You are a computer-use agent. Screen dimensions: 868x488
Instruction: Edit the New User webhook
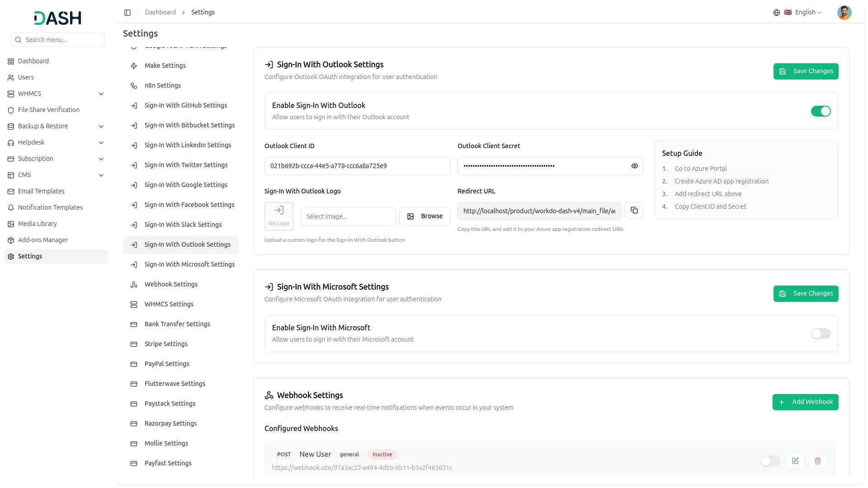(x=795, y=461)
